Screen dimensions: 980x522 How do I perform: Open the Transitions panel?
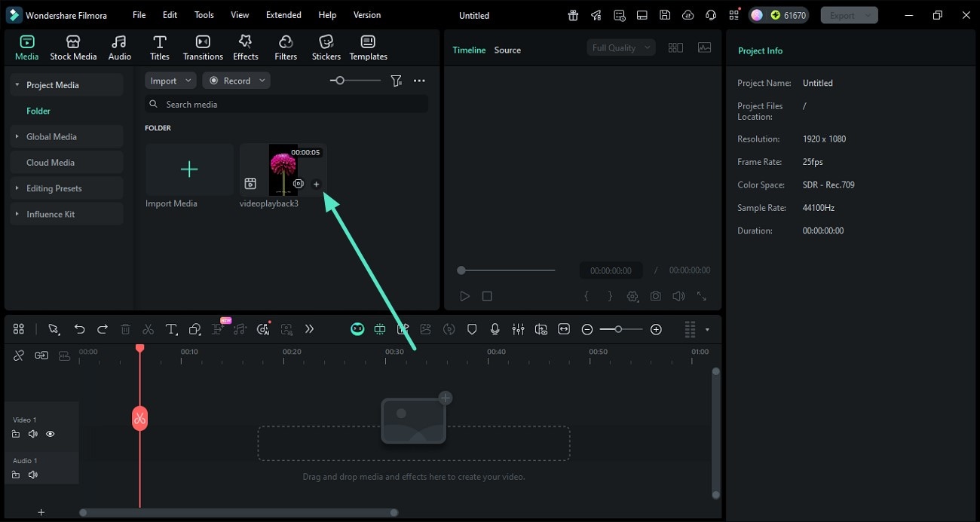pyautogui.click(x=202, y=47)
